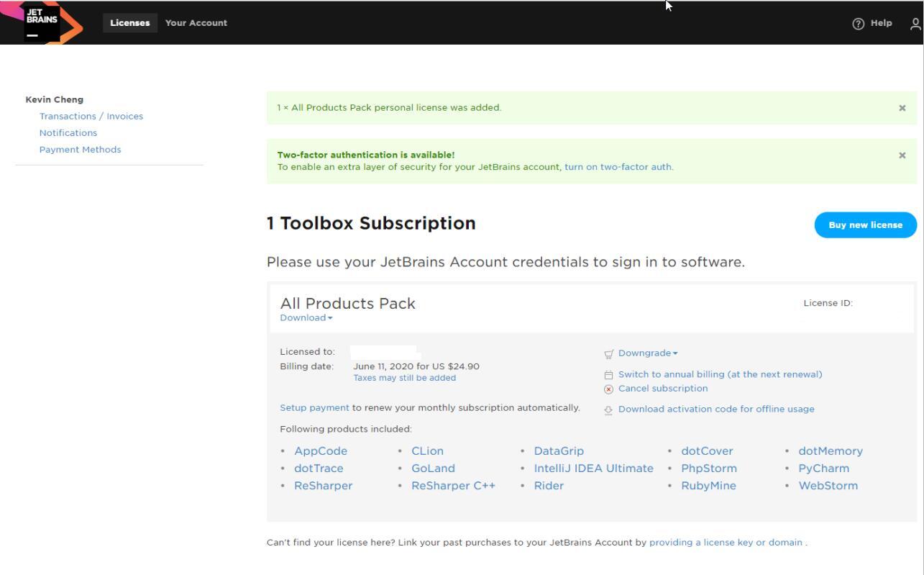Open the IntelliJ IDEA Ultimate link
The width and height of the screenshot is (924, 575).
pyautogui.click(x=594, y=468)
